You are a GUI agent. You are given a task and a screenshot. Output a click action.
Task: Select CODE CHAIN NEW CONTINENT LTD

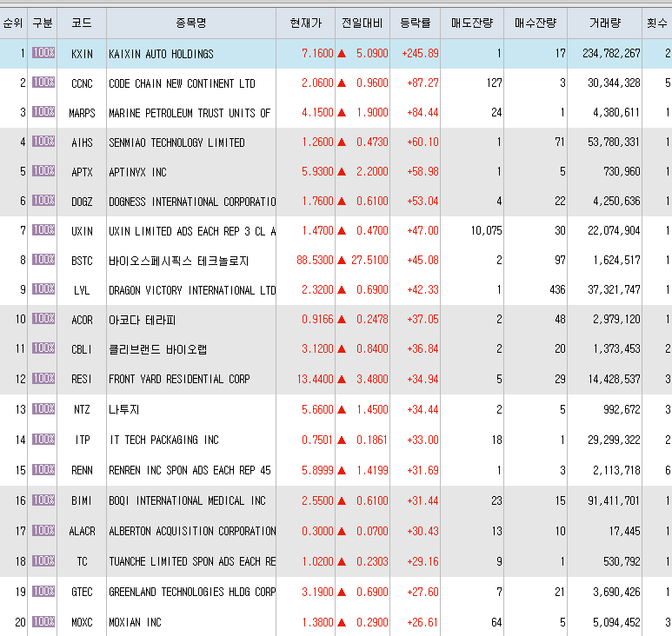pos(183,83)
